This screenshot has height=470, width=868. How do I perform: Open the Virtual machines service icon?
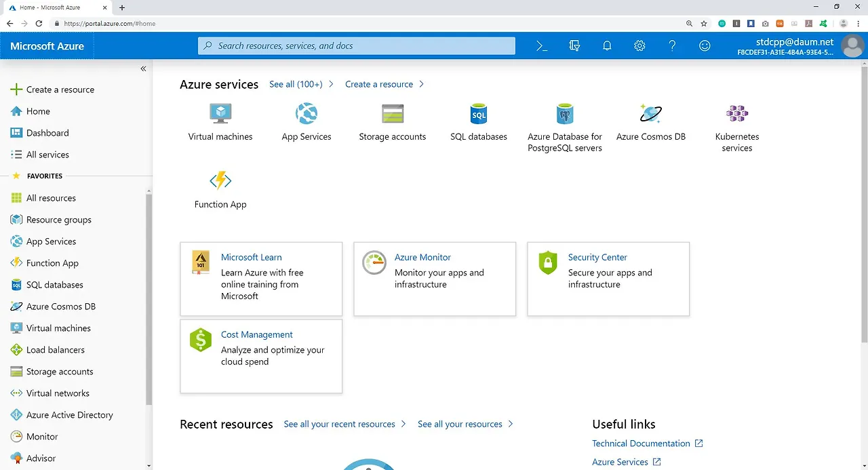coord(220,113)
